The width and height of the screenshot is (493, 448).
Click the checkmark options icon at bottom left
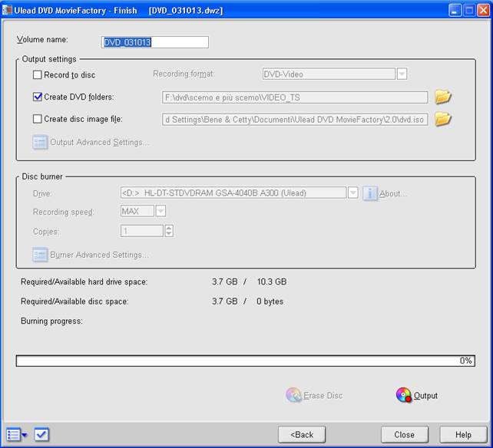[x=41, y=435]
